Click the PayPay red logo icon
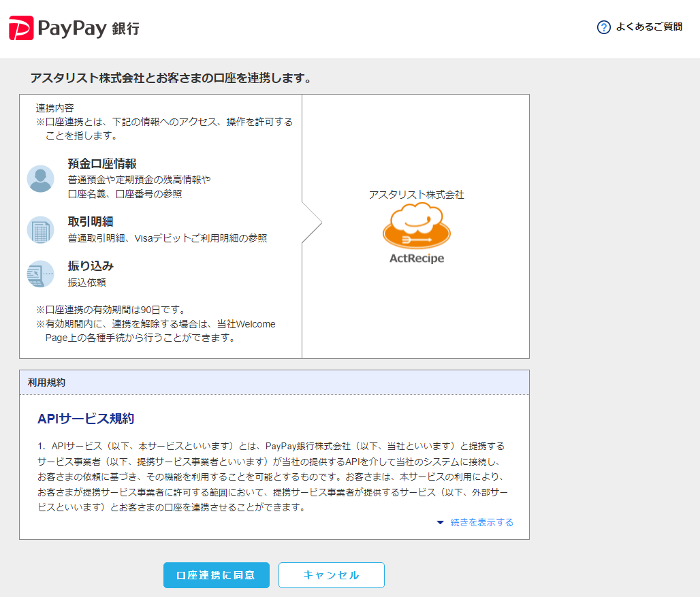This screenshot has width=700, height=597. coord(21,28)
